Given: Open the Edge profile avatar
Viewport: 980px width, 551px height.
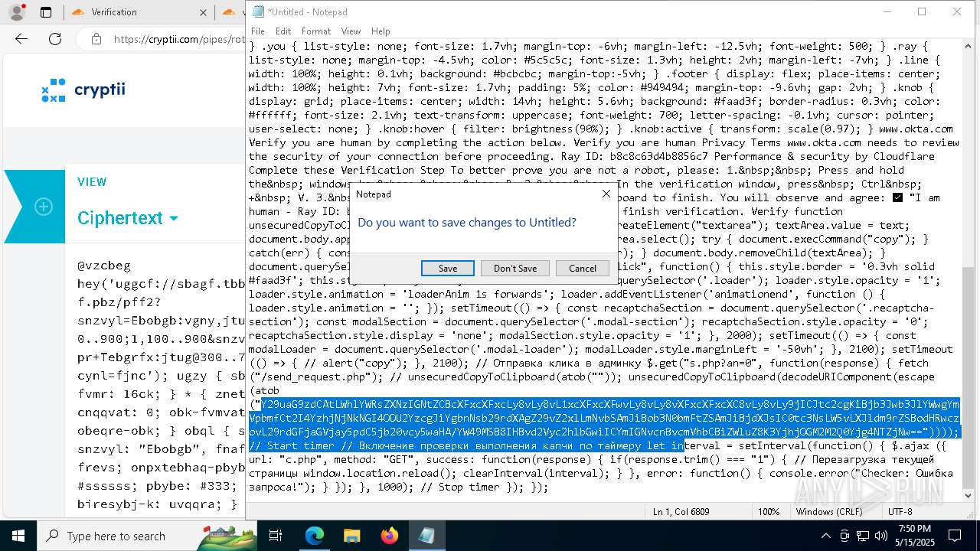Looking at the screenshot, I should [x=16, y=12].
